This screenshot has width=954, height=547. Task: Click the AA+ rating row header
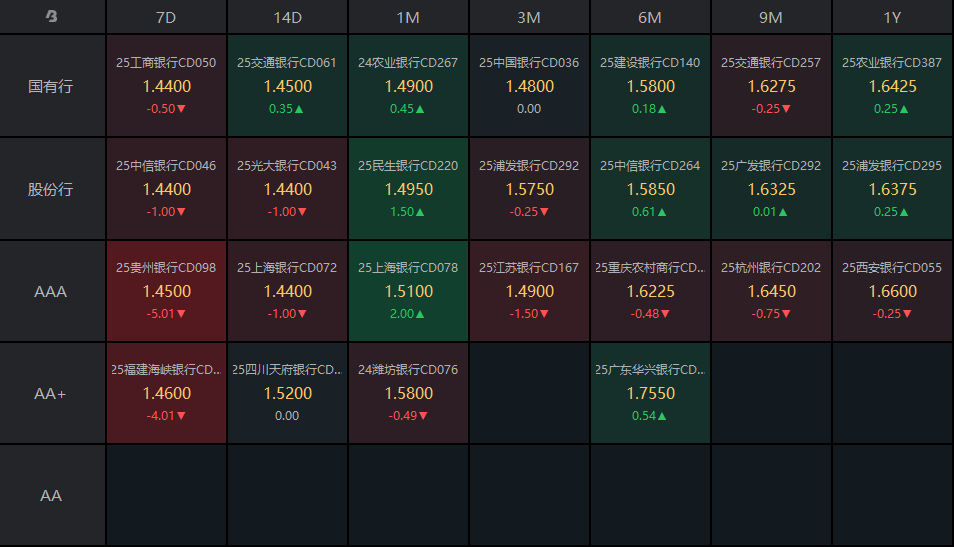[x=52, y=394]
